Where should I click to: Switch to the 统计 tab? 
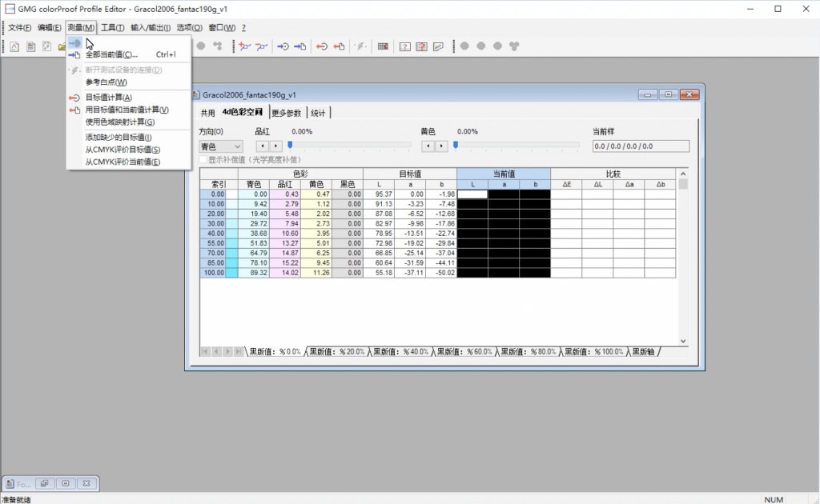pos(318,113)
